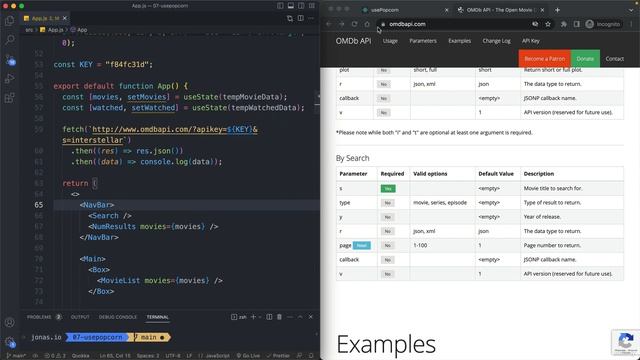Click the Incognito profile indicator

[x=604, y=24]
